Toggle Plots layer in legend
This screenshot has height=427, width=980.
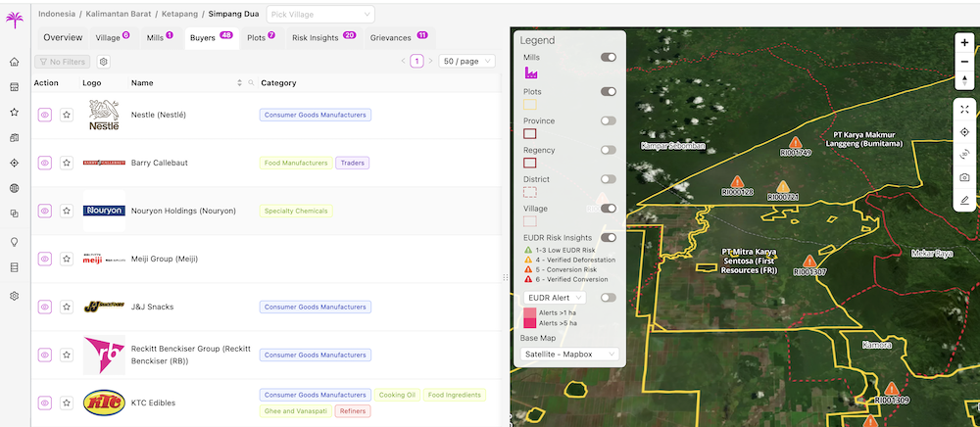[x=609, y=92]
